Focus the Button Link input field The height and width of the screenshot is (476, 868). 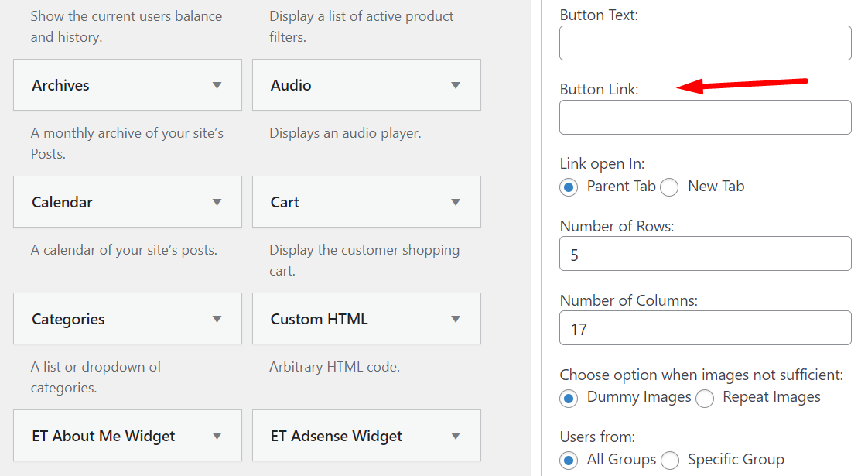pyautogui.click(x=705, y=117)
